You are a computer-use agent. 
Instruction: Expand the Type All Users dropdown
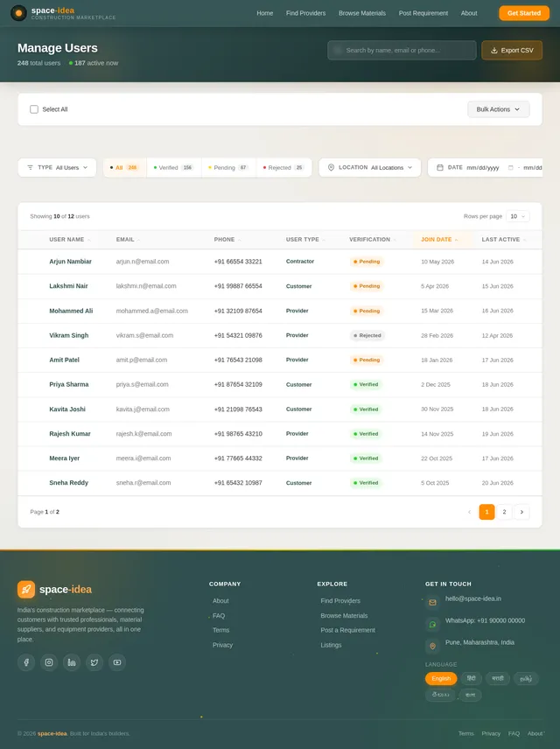coord(58,168)
